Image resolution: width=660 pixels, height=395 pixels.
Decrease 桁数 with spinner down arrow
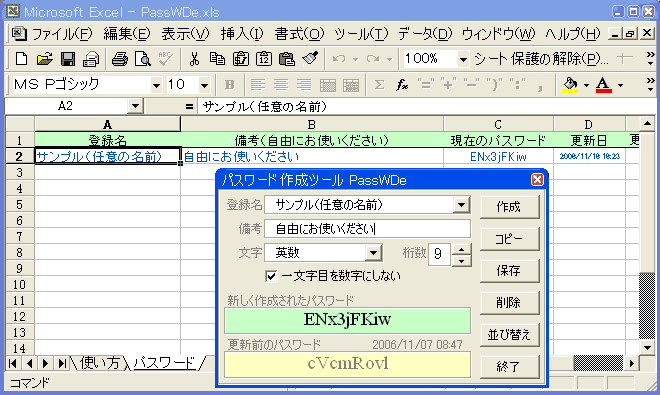coord(461,261)
